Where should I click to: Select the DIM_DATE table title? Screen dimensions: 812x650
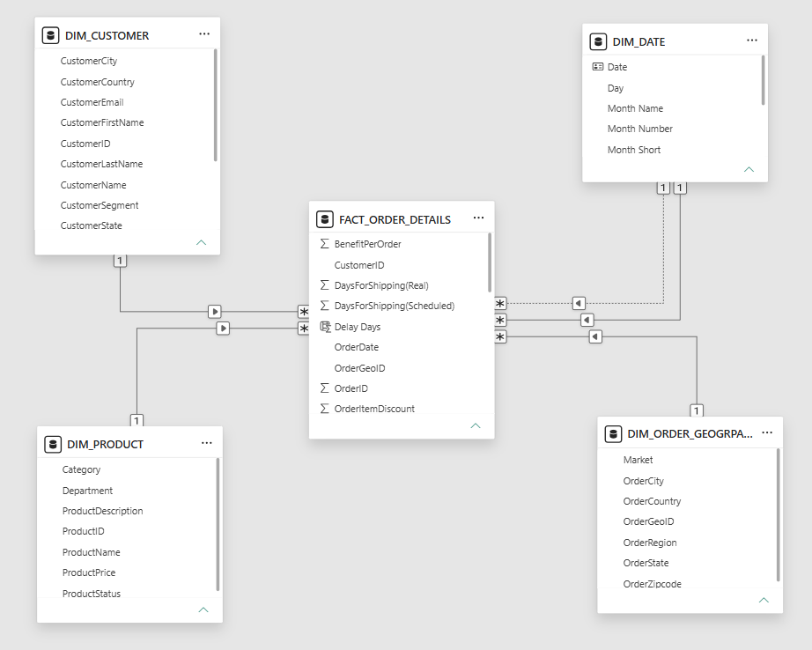click(639, 42)
